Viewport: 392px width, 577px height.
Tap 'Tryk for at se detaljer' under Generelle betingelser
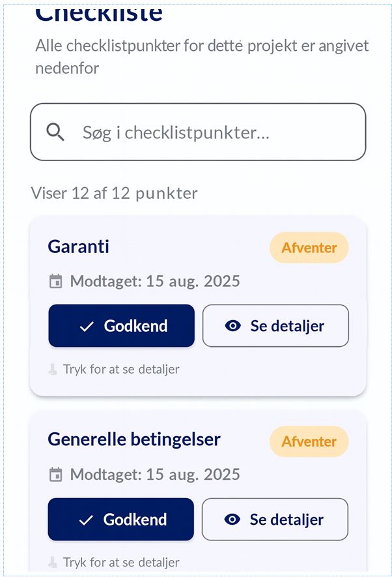(121, 562)
